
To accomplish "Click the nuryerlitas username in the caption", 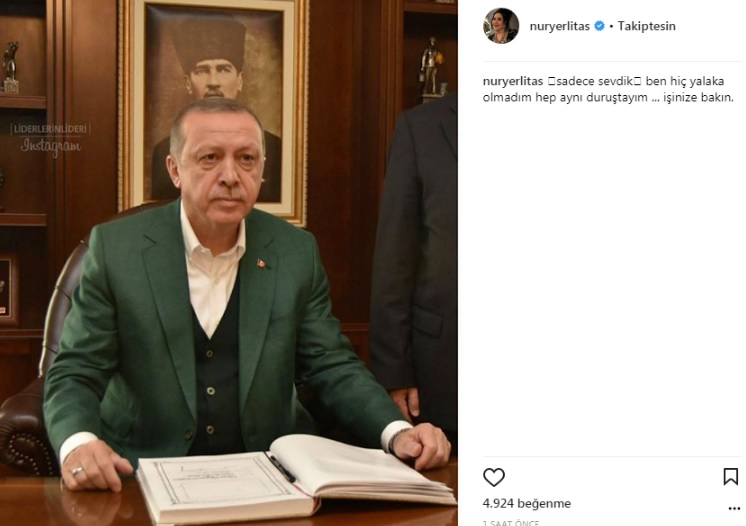I will (x=512, y=81).
